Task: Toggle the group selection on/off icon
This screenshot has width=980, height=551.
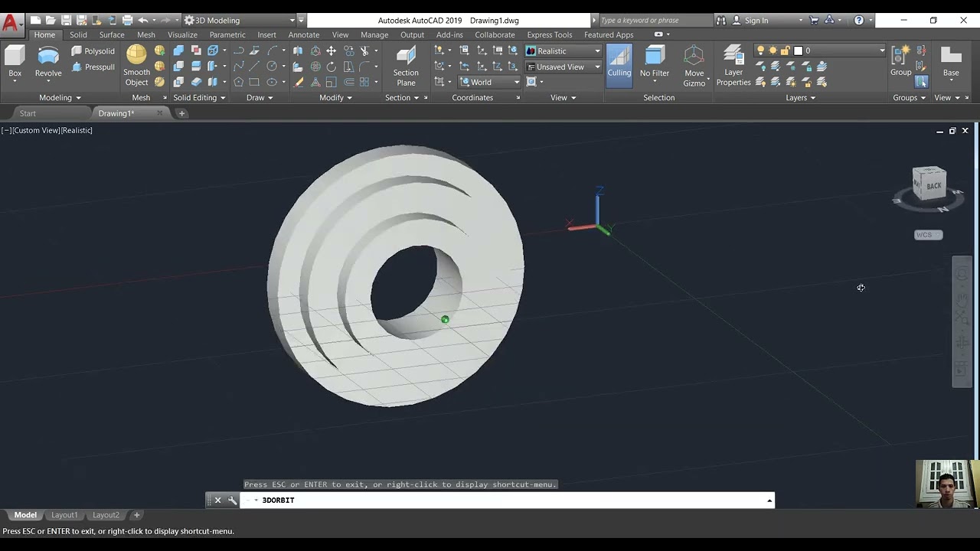Action: [921, 82]
